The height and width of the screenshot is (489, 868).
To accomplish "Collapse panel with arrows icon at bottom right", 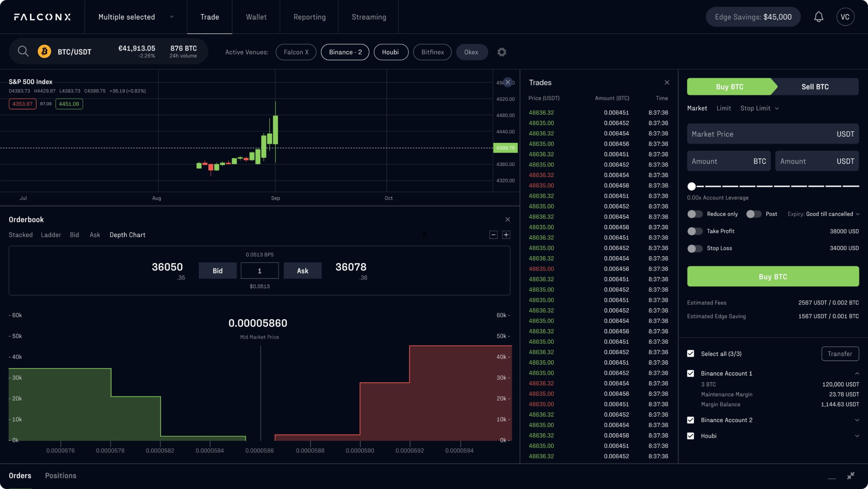I will click(x=850, y=476).
